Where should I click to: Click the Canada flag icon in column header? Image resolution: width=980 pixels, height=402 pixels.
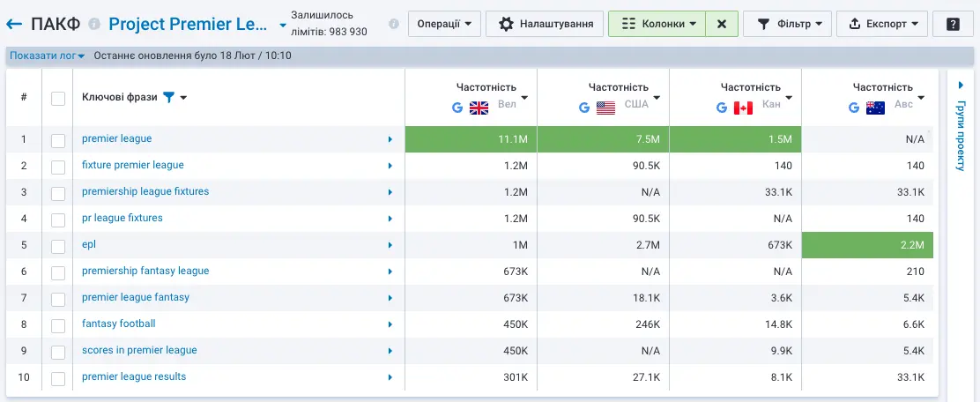(743, 108)
